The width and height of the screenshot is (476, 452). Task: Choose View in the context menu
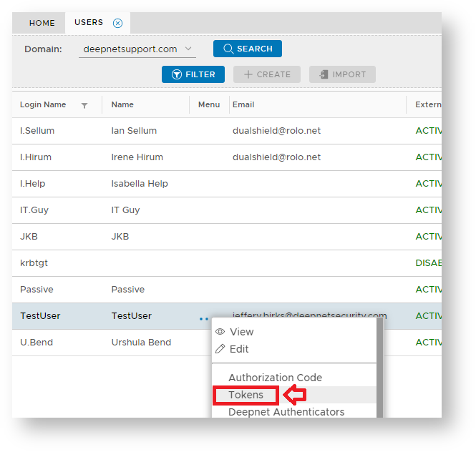point(241,332)
